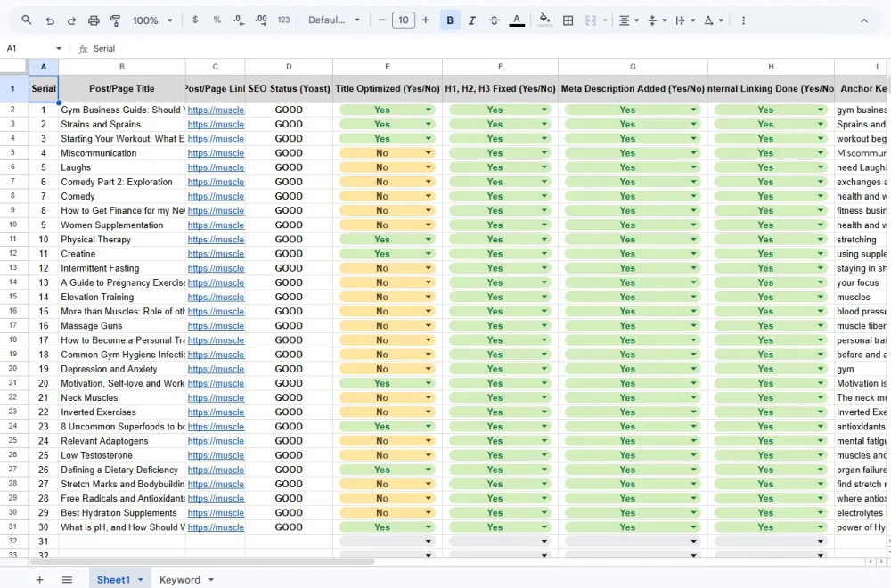Open link for Strains and Sprains row

pyautogui.click(x=216, y=124)
